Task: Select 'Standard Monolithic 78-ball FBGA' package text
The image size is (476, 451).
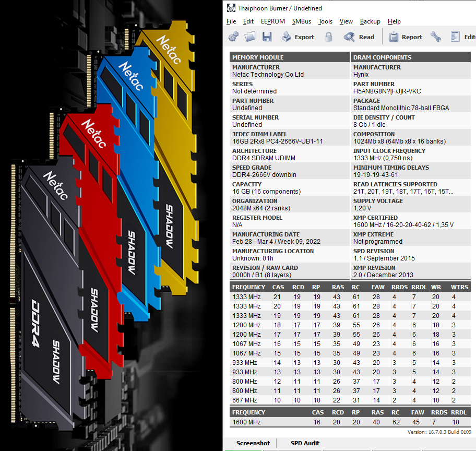Action: pos(401,108)
